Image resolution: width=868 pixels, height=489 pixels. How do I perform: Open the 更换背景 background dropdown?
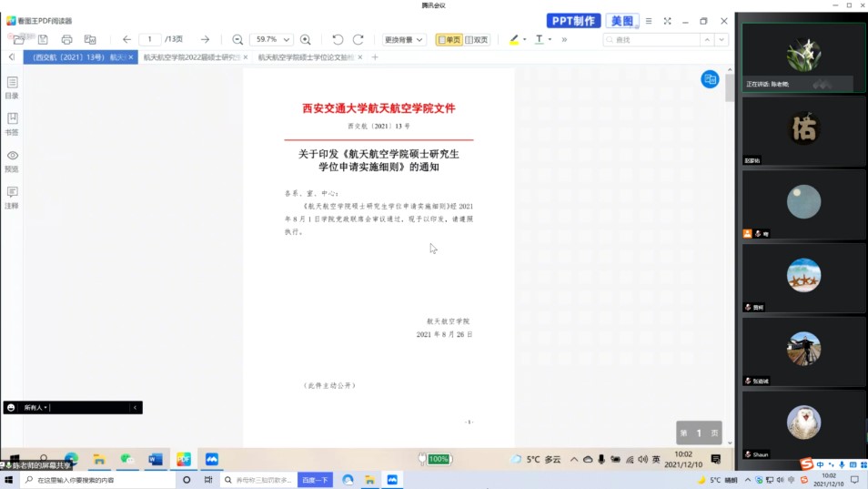point(404,39)
